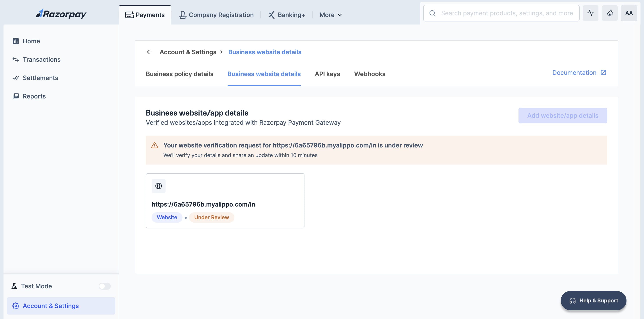644x319 pixels.
Task: Click the back arrow beside Account & Settings
Action: point(149,52)
